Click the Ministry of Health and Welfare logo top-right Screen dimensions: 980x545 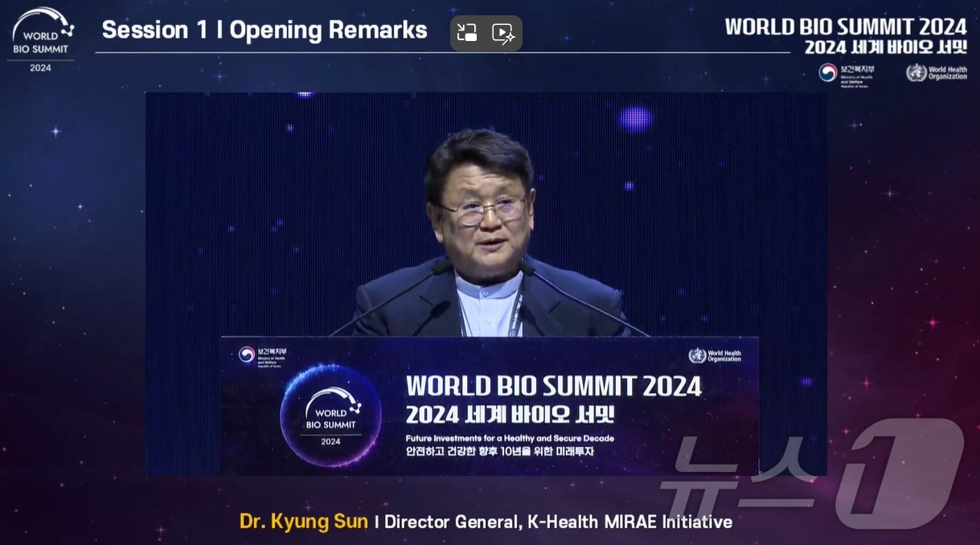(x=847, y=74)
